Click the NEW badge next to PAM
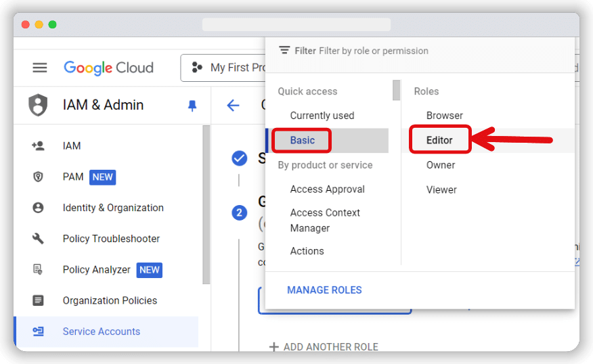Image resolution: width=593 pixels, height=364 pixels. point(102,177)
